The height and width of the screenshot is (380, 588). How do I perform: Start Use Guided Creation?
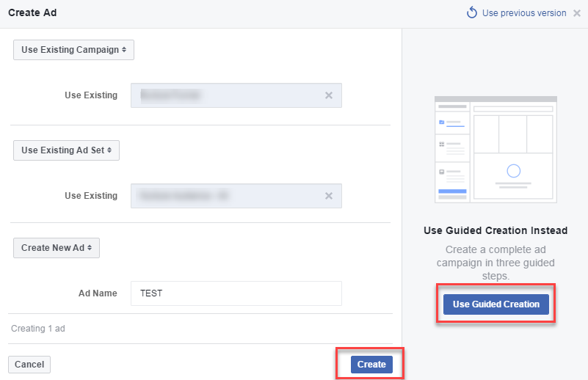(x=496, y=304)
